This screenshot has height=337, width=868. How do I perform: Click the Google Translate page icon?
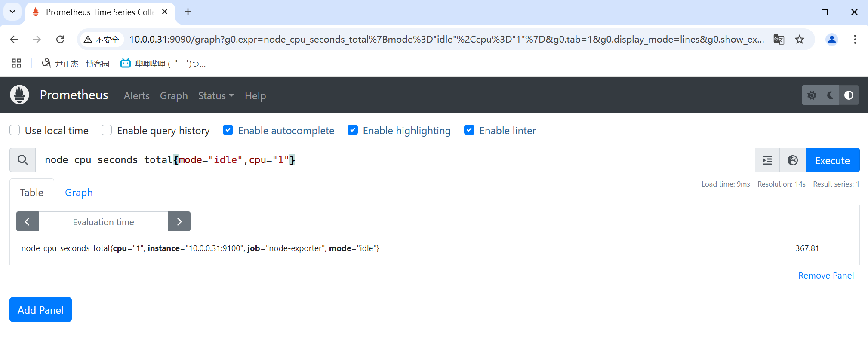click(x=779, y=40)
